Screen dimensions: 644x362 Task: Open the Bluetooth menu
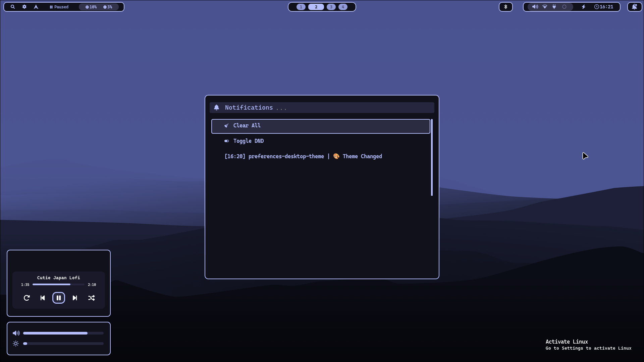(x=506, y=7)
